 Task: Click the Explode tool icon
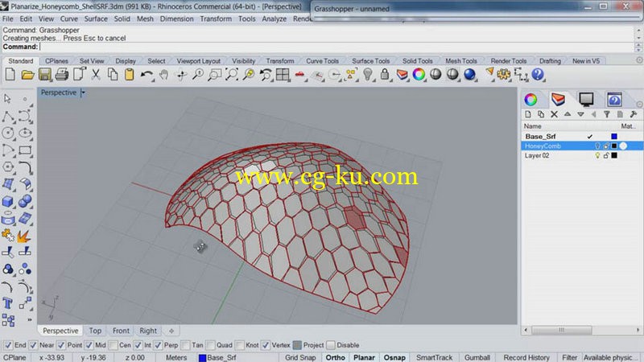[24, 236]
